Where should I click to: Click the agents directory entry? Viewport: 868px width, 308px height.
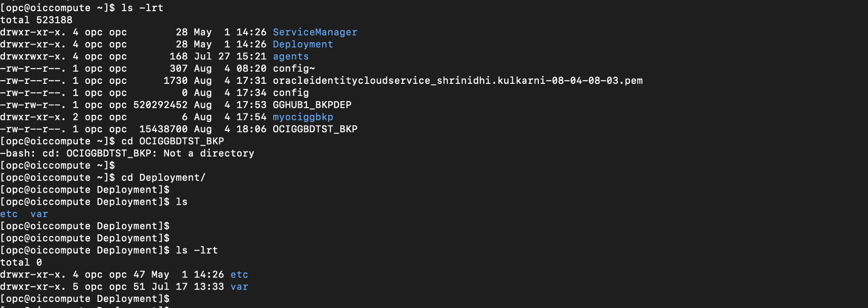tap(291, 56)
